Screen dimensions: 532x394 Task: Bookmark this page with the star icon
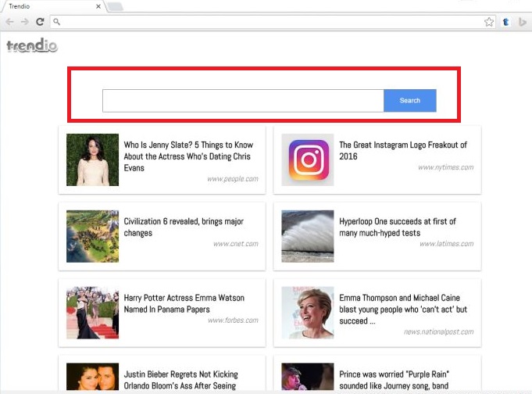[489, 22]
